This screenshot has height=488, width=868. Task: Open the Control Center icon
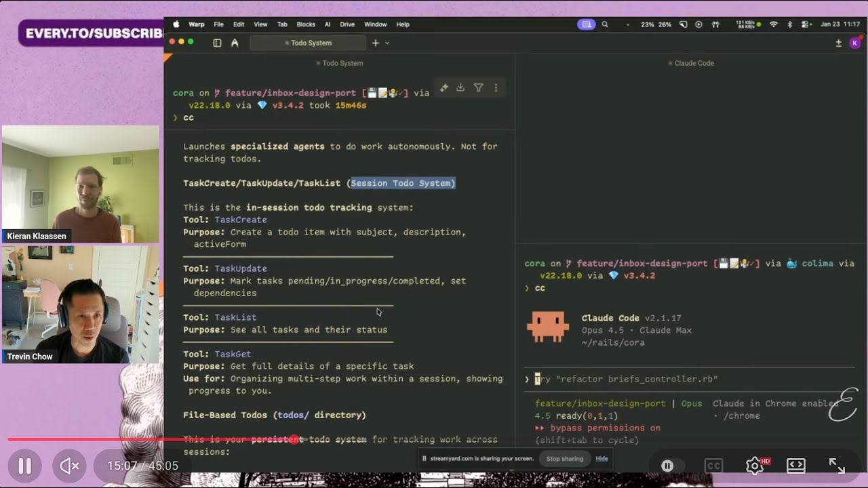click(x=806, y=24)
